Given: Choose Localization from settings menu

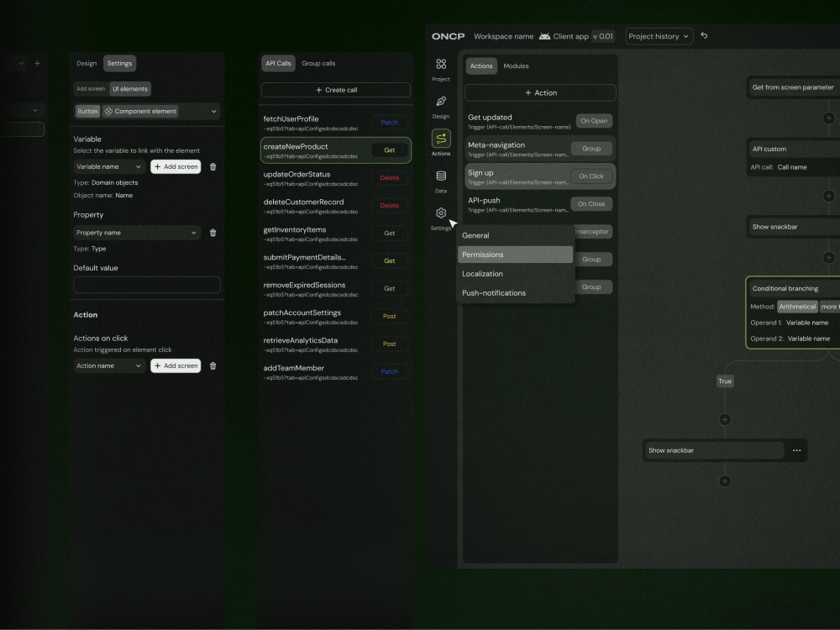Looking at the screenshot, I should (516, 274).
